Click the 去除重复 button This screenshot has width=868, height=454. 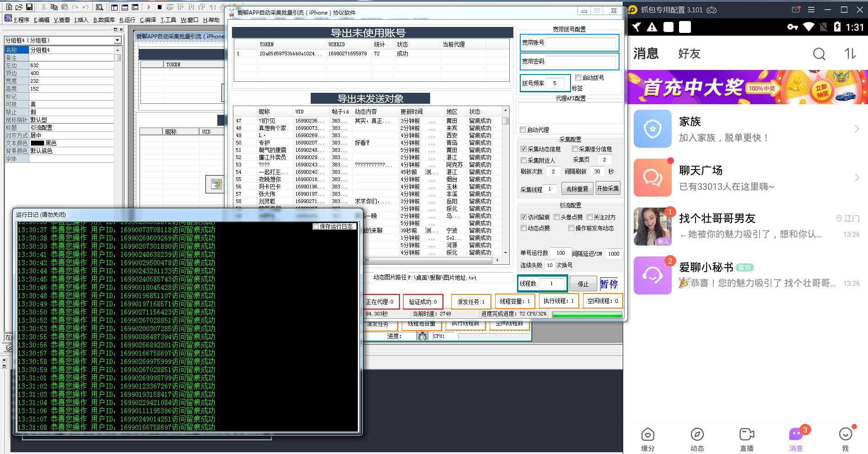tap(577, 188)
